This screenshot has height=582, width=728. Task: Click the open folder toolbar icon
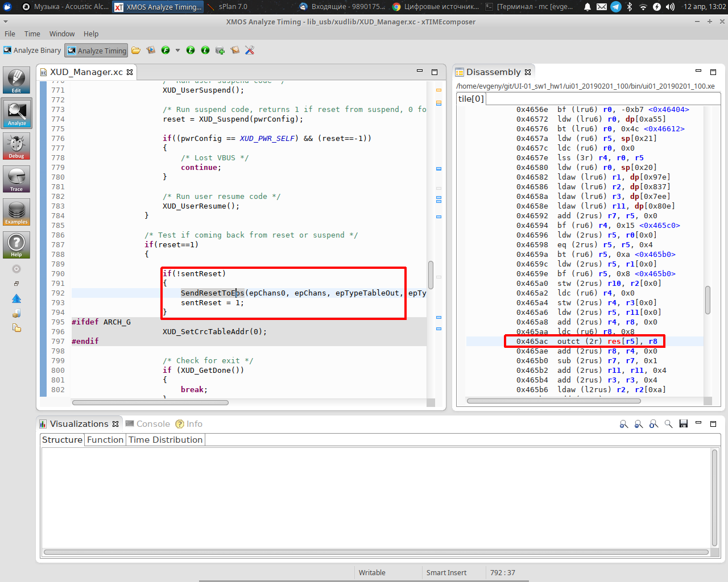[x=136, y=51]
